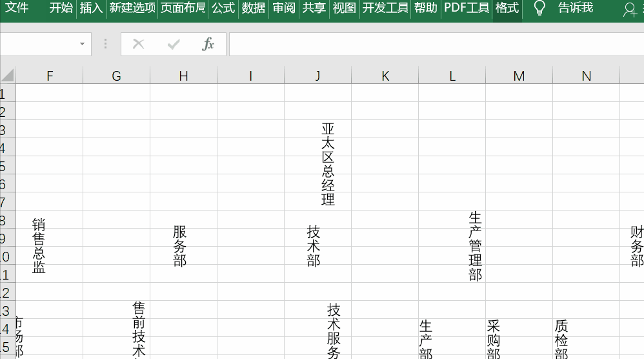Select the 视图 tab
The height and width of the screenshot is (359, 644).
[x=344, y=7]
